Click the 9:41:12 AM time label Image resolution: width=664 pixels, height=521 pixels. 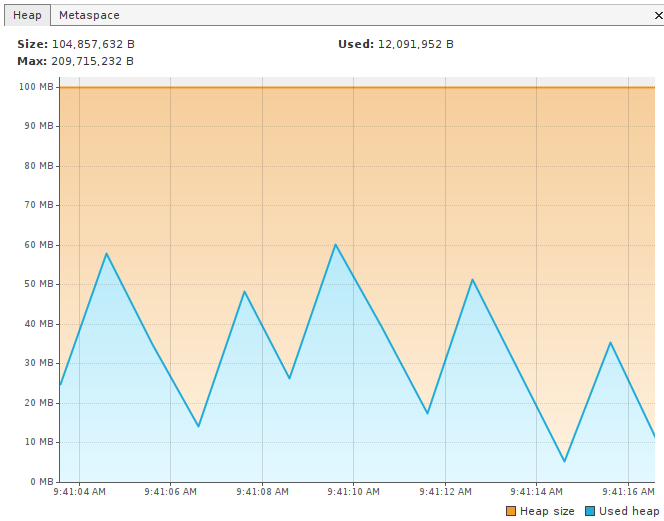(x=445, y=492)
